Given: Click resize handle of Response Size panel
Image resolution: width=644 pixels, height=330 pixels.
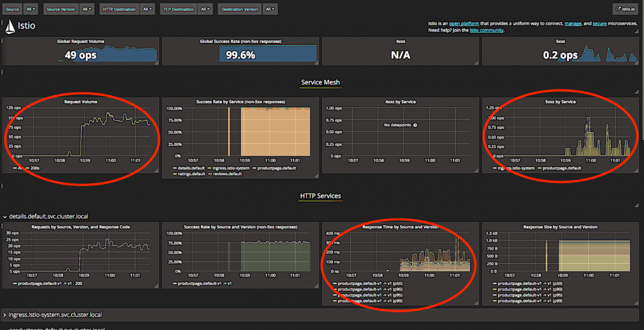Looking at the screenshot, I should click(x=636, y=303).
